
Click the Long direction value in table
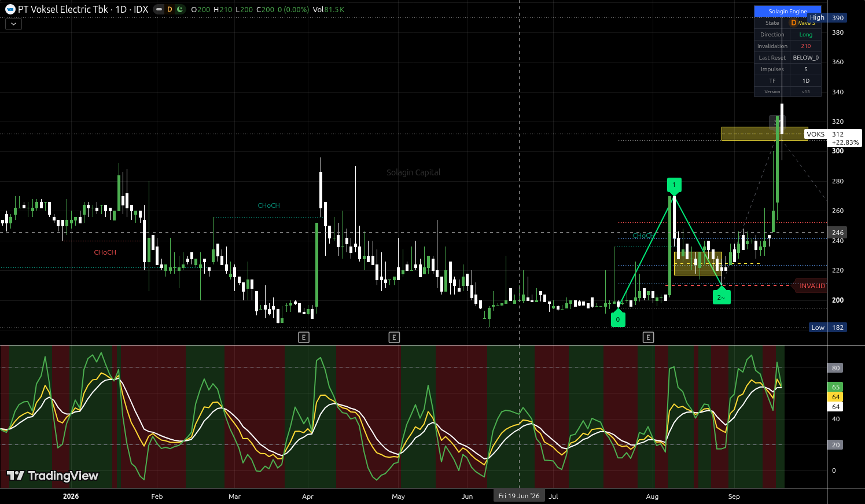pyautogui.click(x=805, y=35)
